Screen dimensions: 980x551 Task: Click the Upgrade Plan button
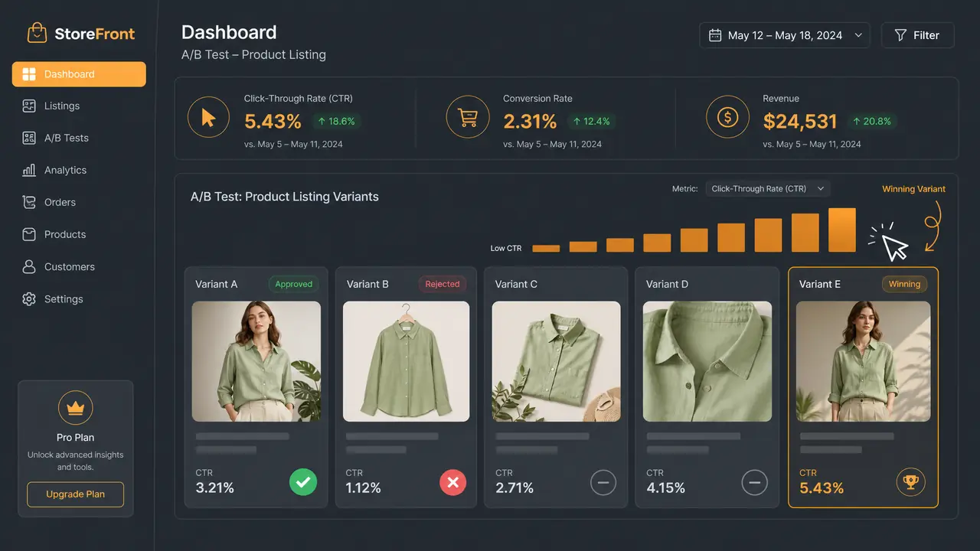[75, 494]
